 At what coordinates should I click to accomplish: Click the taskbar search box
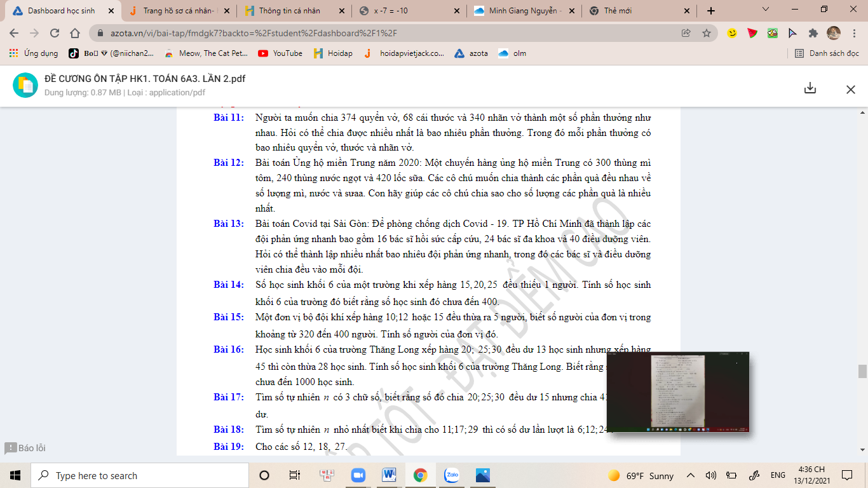coord(140,475)
